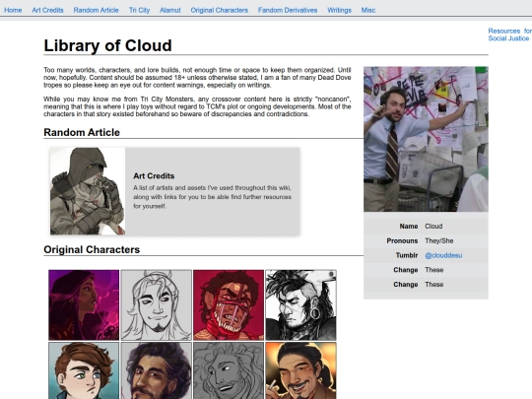Screen dimensions: 532x399
Task: Click the hooded figure article thumbnail
Action: [x=88, y=191]
